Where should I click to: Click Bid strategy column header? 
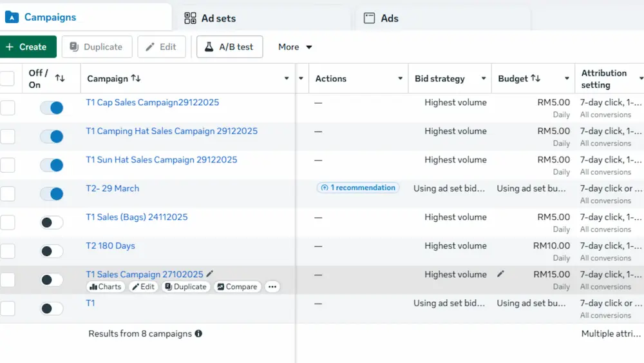[x=439, y=79]
